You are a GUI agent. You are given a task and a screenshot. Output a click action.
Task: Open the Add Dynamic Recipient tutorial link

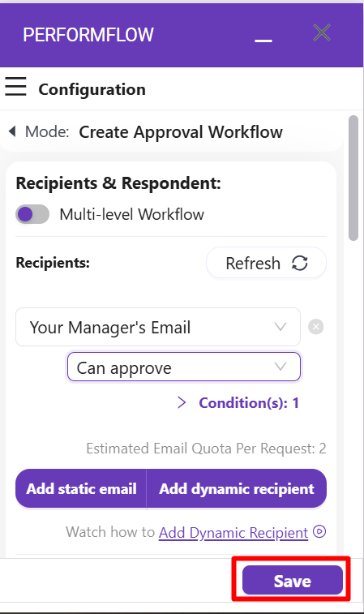click(x=233, y=533)
